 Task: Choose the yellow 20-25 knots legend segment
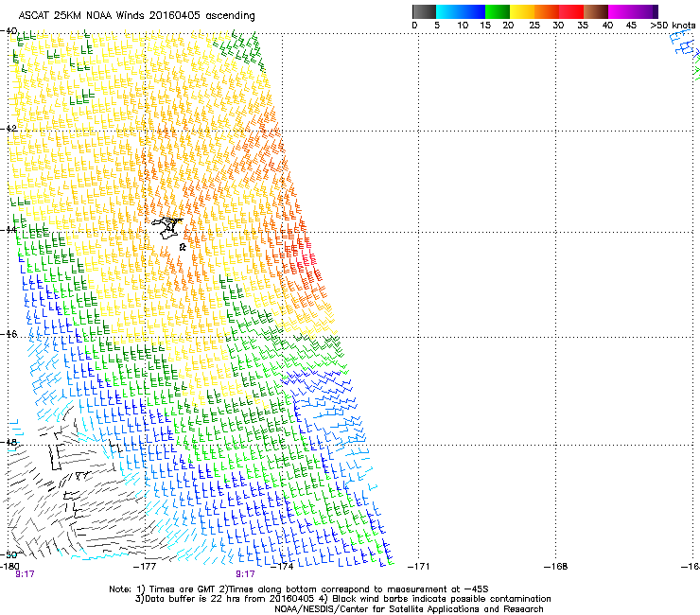[522, 11]
